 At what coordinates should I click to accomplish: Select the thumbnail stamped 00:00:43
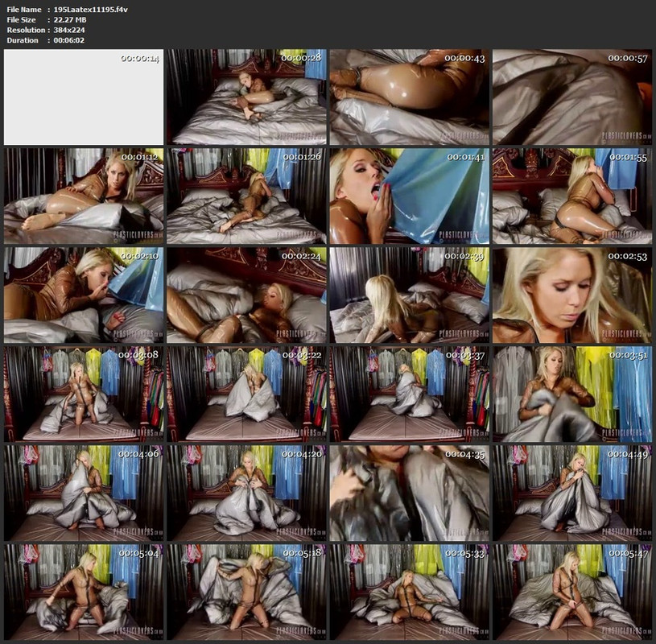409,97
